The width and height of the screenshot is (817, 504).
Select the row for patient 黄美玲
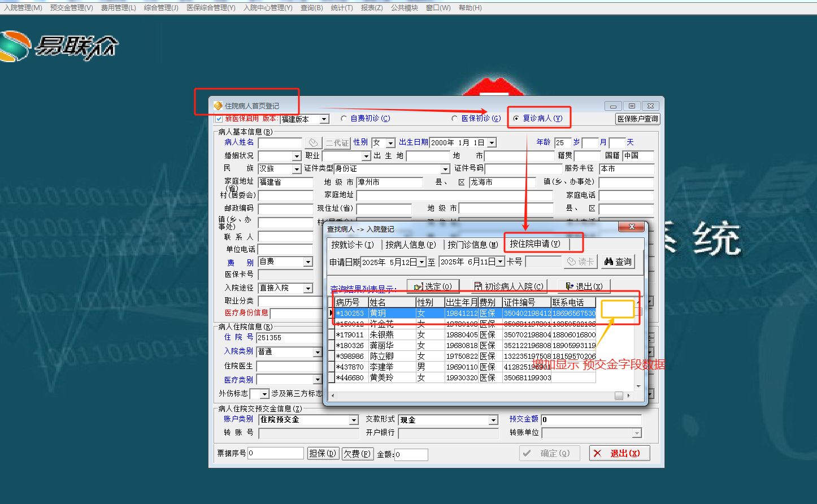[465, 377]
